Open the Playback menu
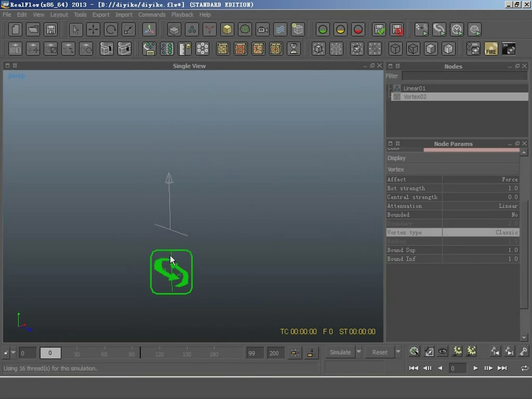The image size is (532, 399). pos(182,15)
